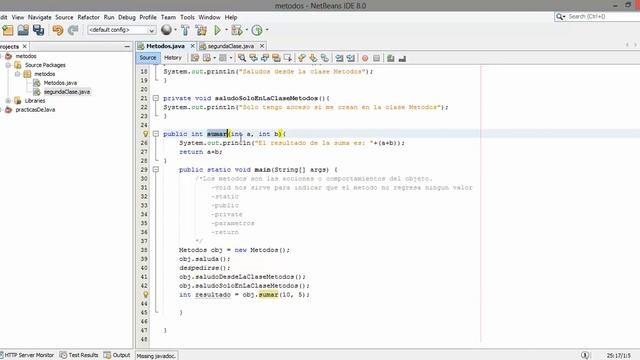Select the Source view button
Image resolution: width=640 pixels, height=360 pixels.
(x=148, y=58)
